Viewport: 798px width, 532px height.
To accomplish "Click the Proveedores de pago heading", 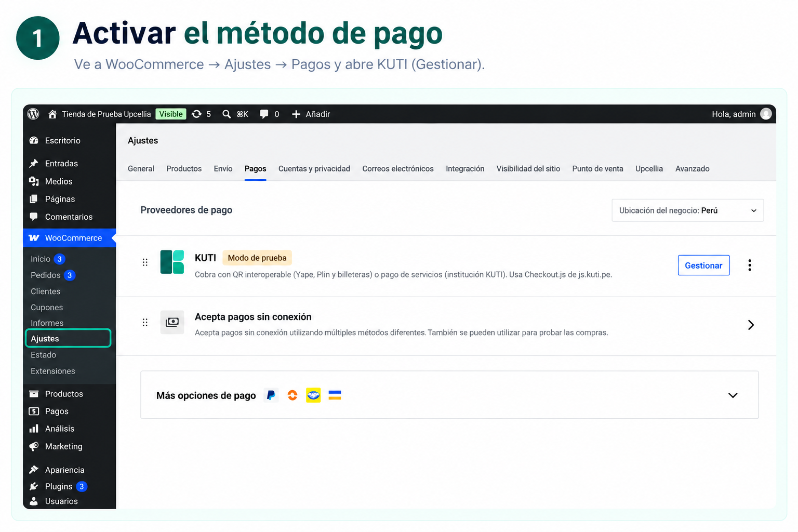I will 187,210.
